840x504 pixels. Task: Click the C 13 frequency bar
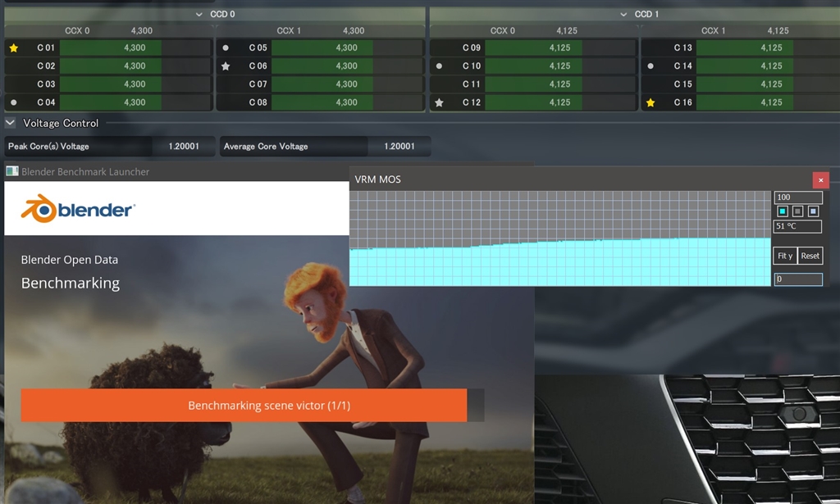tap(768, 48)
